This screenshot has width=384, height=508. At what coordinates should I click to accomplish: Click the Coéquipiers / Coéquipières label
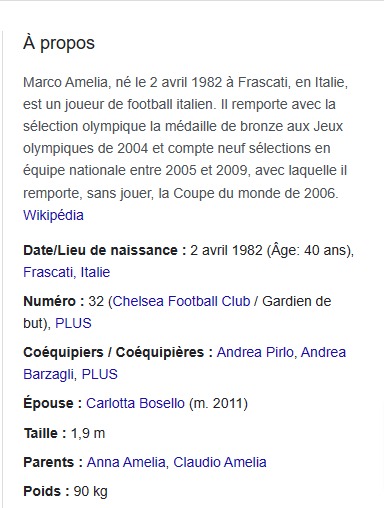coord(118,352)
